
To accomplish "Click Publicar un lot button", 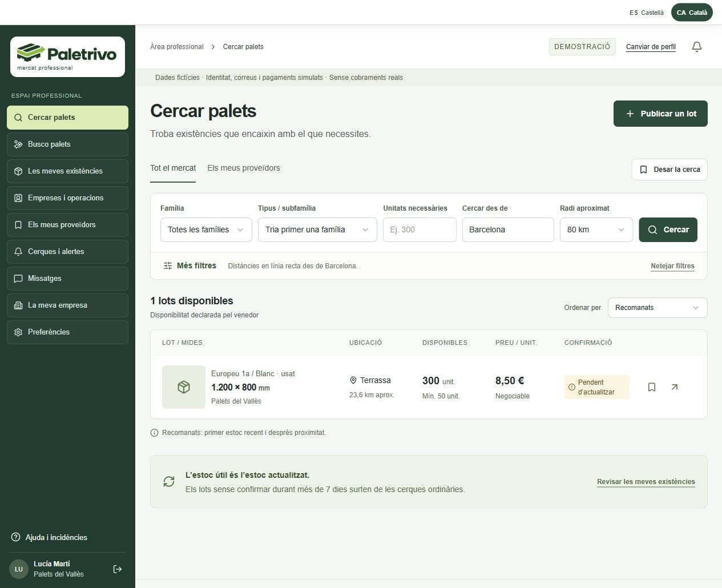I will point(660,114).
